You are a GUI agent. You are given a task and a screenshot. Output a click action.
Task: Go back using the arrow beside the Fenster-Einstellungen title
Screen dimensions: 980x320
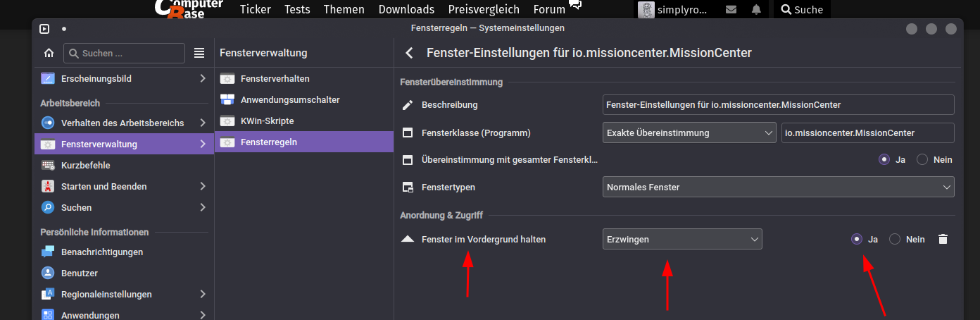pos(409,53)
